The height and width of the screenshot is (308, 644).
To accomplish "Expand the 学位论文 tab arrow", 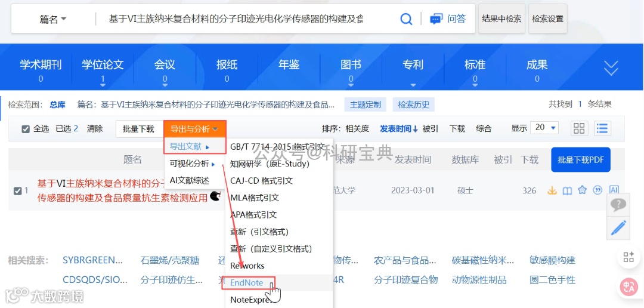I will 103,85.
